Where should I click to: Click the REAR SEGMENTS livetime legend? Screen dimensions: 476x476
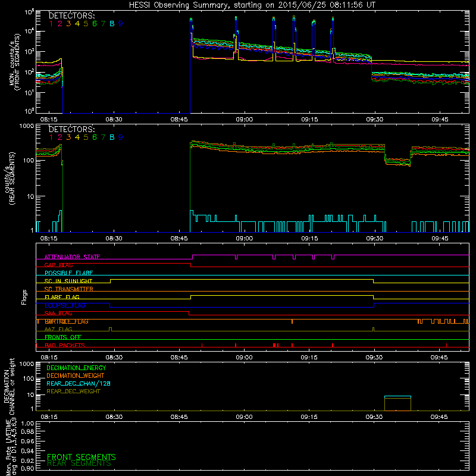click(79, 464)
